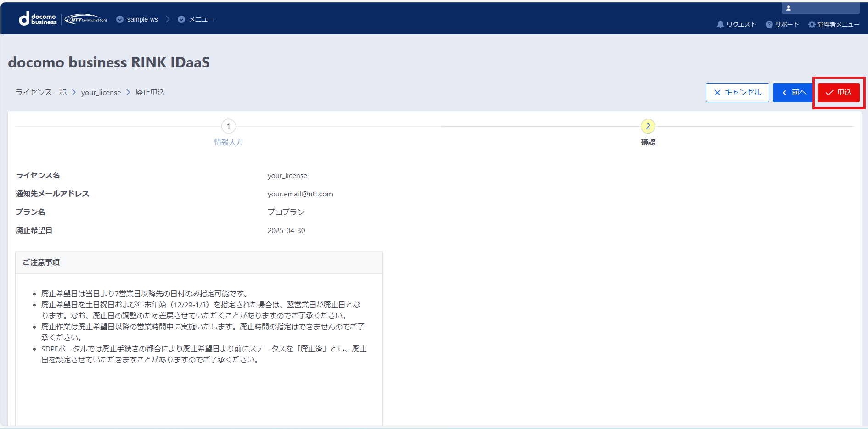Click the 廃止希望日 label
The width and height of the screenshot is (868, 429).
tap(34, 230)
